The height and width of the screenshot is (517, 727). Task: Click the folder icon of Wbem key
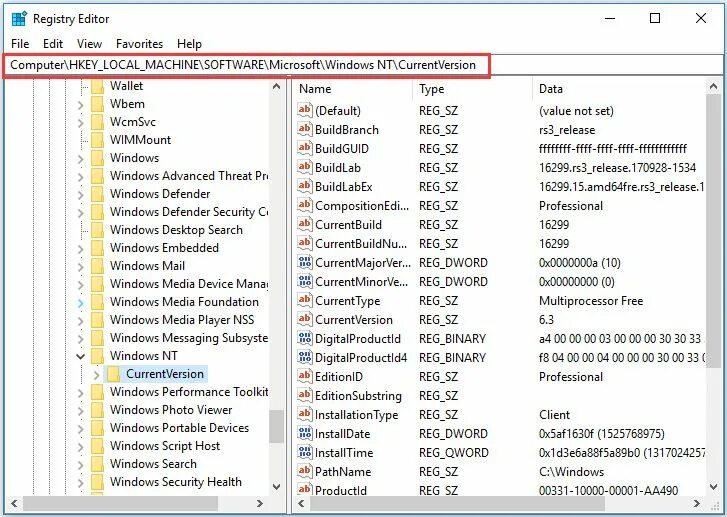coord(97,104)
